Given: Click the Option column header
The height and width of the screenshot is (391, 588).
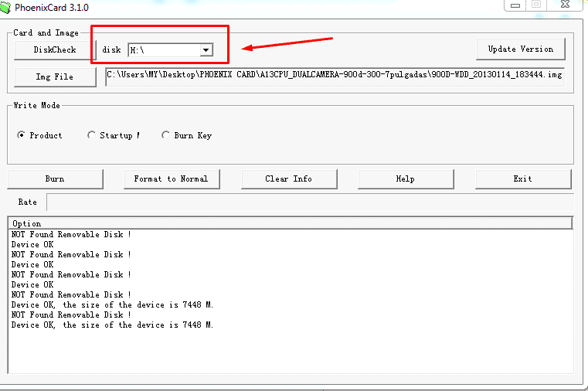Looking at the screenshot, I should 291,223.
